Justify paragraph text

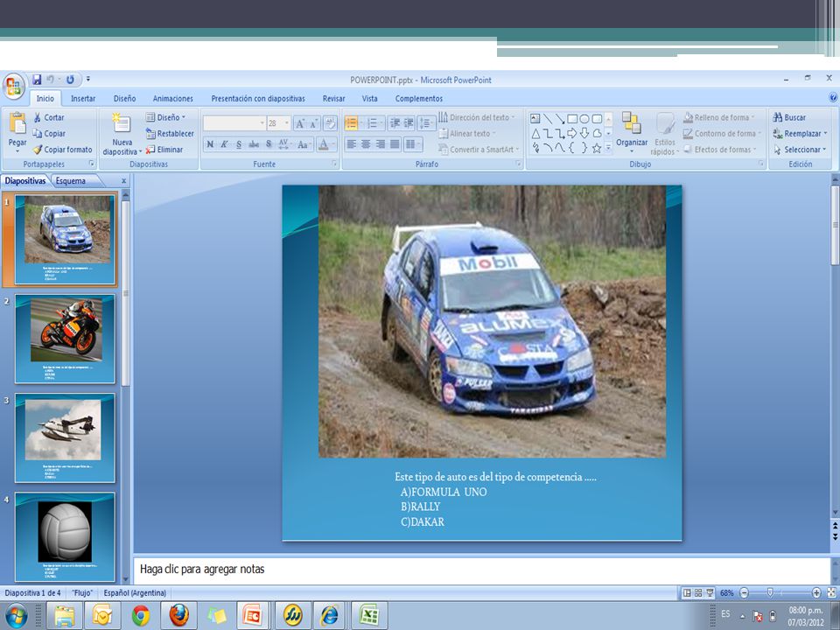(395, 144)
